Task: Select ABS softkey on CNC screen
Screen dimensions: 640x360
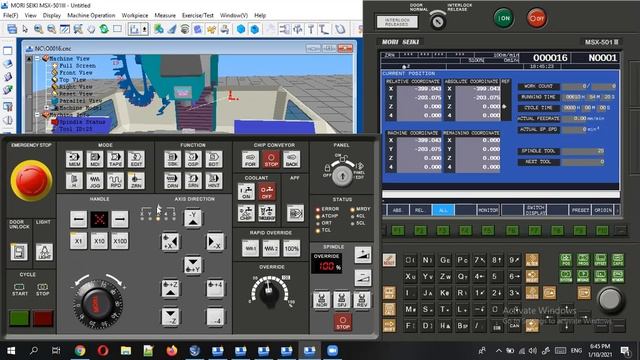Action: [x=398, y=210]
